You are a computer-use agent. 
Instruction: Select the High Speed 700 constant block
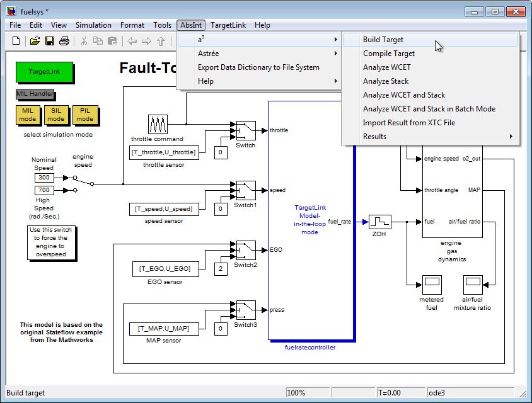[x=44, y=190]
